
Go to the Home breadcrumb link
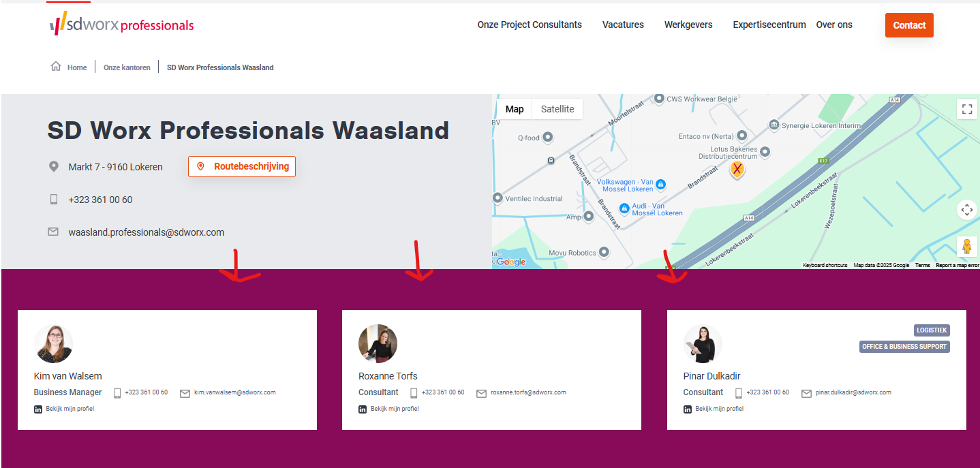click(x=77, y=67)
